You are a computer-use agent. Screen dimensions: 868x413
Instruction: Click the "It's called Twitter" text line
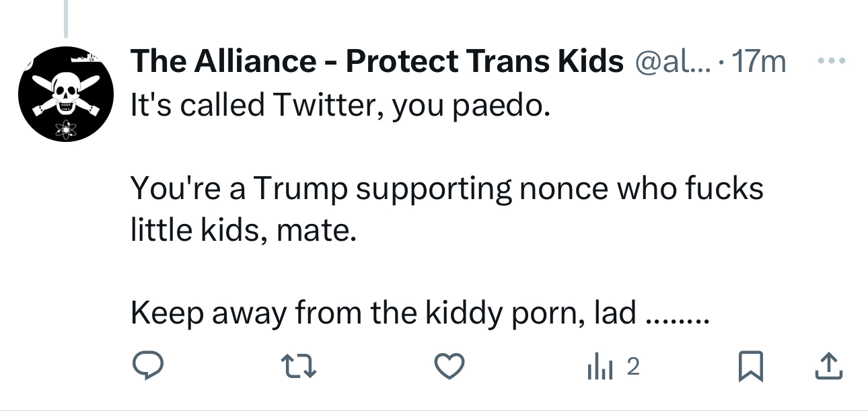tap(340, 106)
